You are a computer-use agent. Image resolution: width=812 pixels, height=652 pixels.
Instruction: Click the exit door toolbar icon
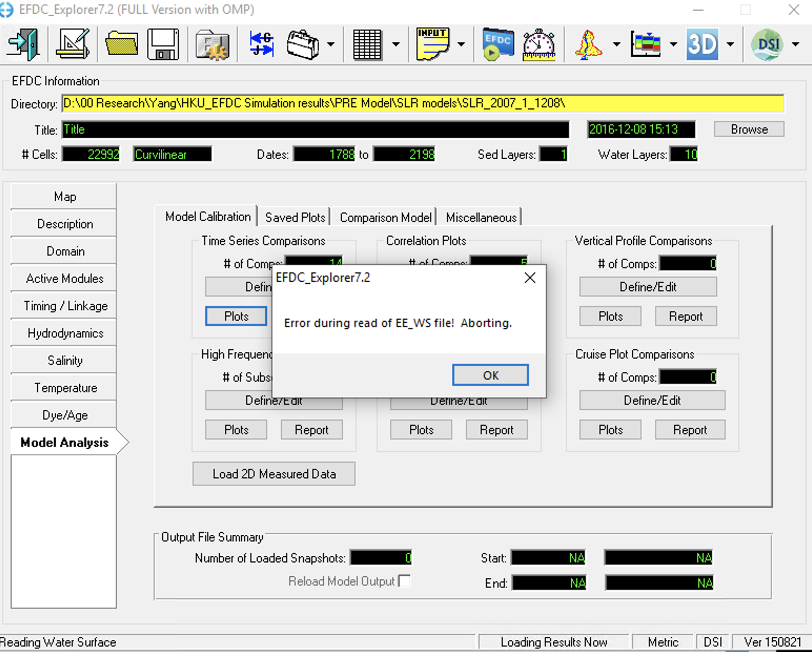(x=23, y=44)
